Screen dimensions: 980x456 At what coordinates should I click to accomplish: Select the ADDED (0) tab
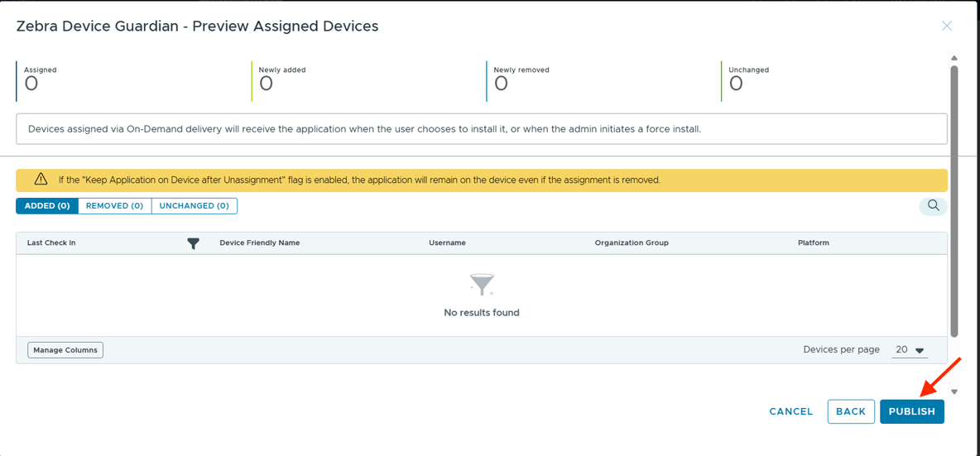[x=47, y=206]
